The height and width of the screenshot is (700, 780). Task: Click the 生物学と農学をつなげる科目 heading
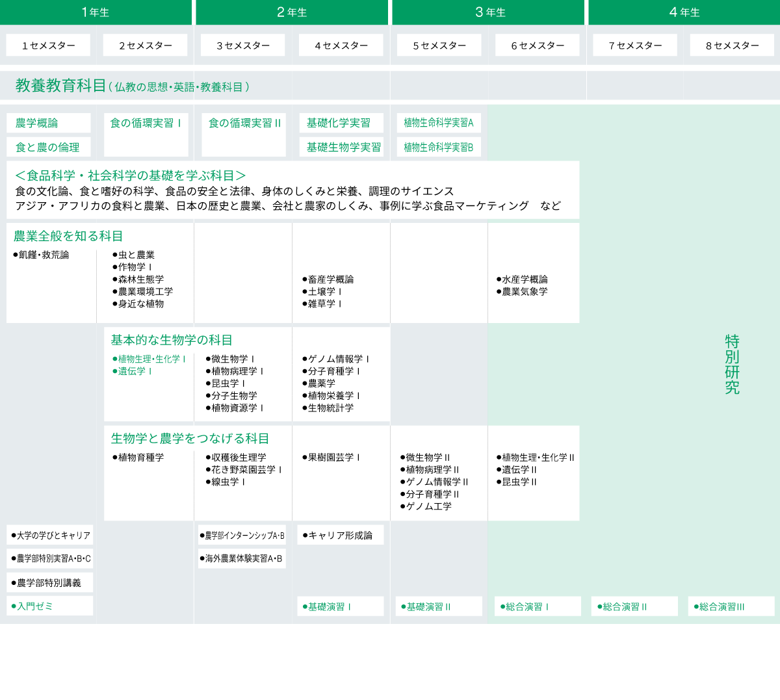[x=190, y=439]
